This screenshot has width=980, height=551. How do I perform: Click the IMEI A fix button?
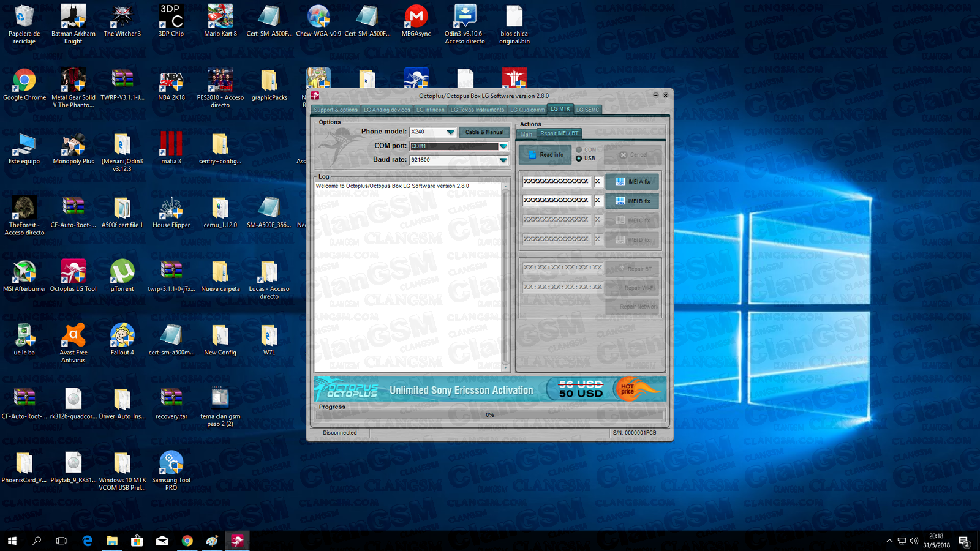coord(632,182)
